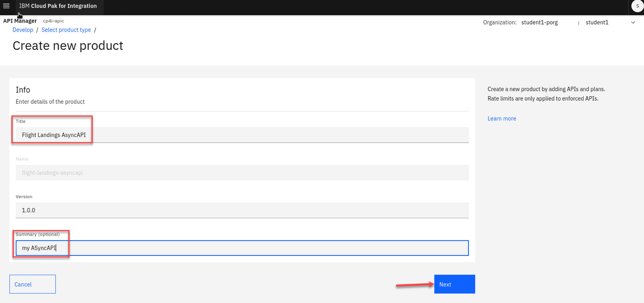
Task: Click the Create new product page heading
Action: coord(67,45)
